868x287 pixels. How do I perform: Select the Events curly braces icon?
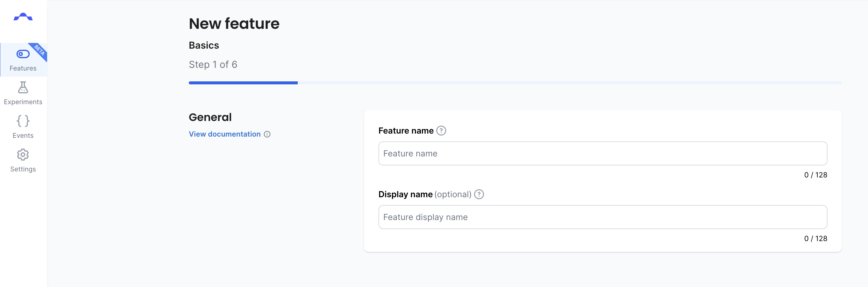[23, 121]
